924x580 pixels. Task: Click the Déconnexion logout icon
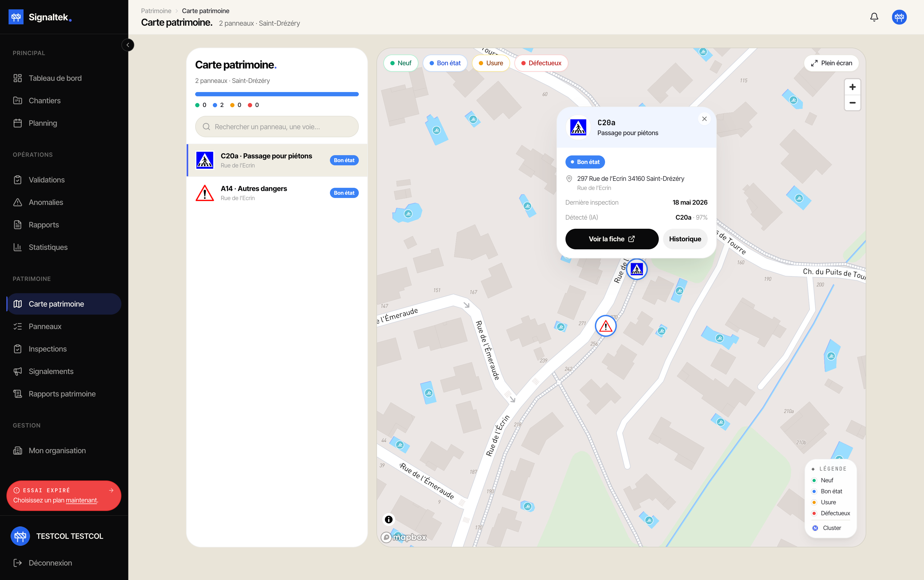tap(18, 563)
